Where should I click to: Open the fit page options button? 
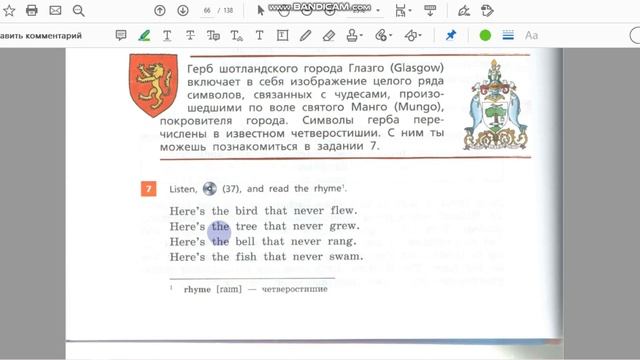pos(402,11)
